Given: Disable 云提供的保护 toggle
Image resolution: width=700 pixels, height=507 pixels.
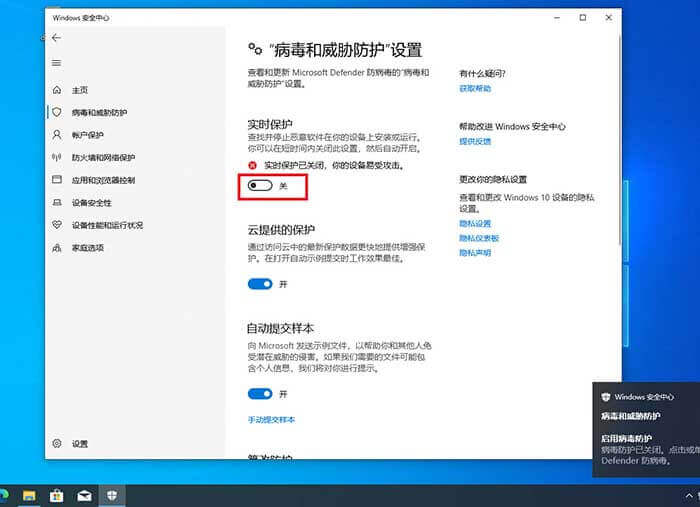Looking at the screenshot, I should click(x=260, y=284).
